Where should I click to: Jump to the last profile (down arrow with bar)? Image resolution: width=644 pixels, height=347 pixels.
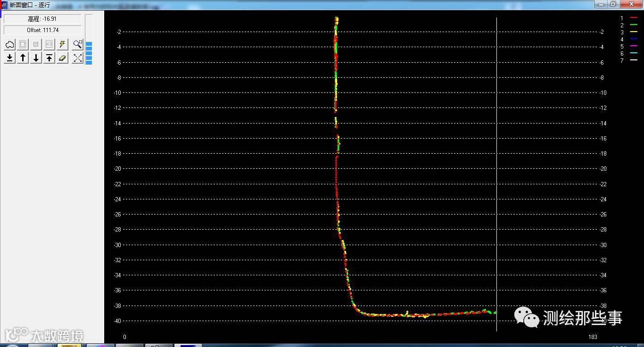point(9,58)
